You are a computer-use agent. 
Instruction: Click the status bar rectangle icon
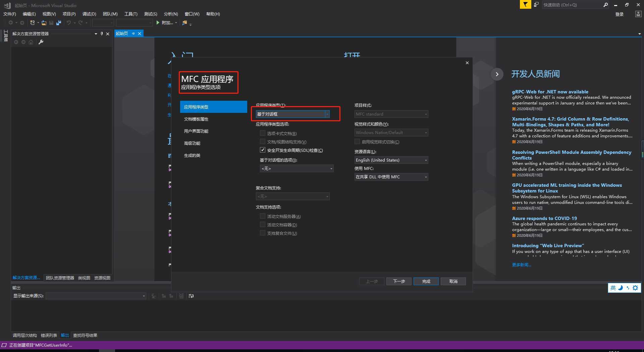coord(4,345)
